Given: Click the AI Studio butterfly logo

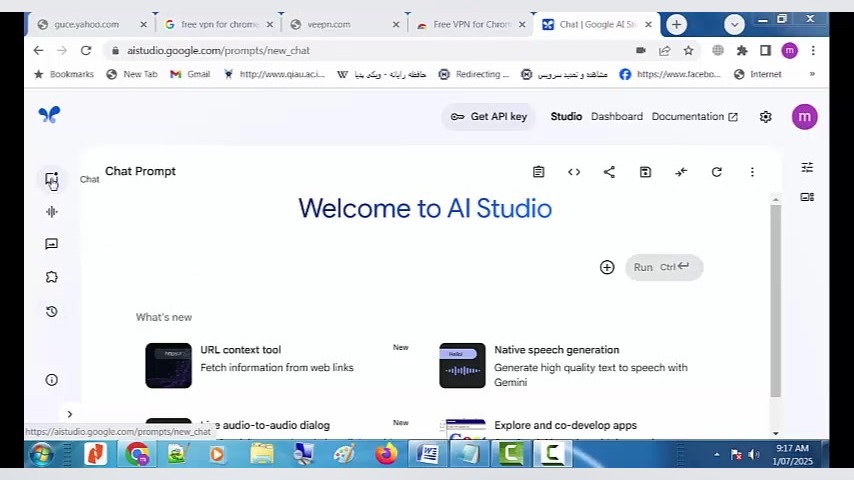Looking at the screenshot, I should coord(49,114).
